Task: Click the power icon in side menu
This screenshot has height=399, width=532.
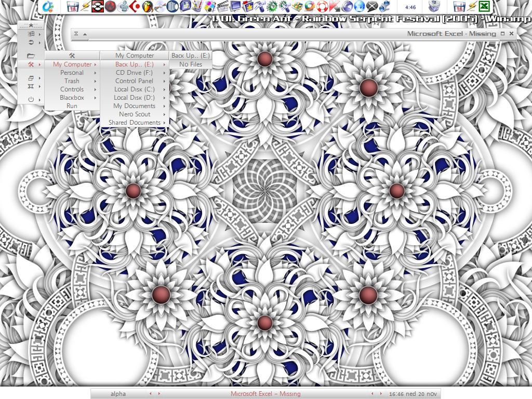Action: (x=31, y=99)
